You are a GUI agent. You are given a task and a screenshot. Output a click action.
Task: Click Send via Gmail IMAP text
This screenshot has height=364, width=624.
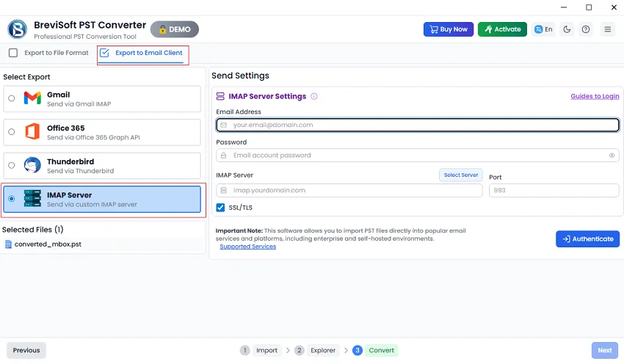coord(79,103)
